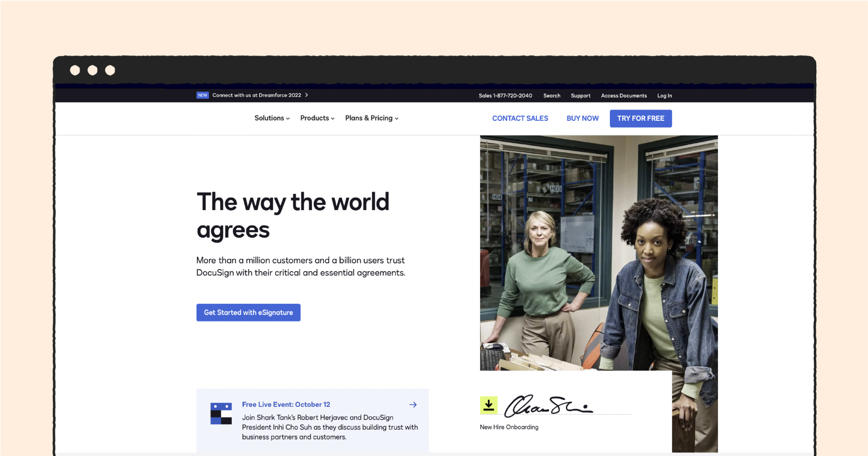Open Access Documents
Image resolution: width=868 pixels, height=456 pixels.
coord(623,95)
